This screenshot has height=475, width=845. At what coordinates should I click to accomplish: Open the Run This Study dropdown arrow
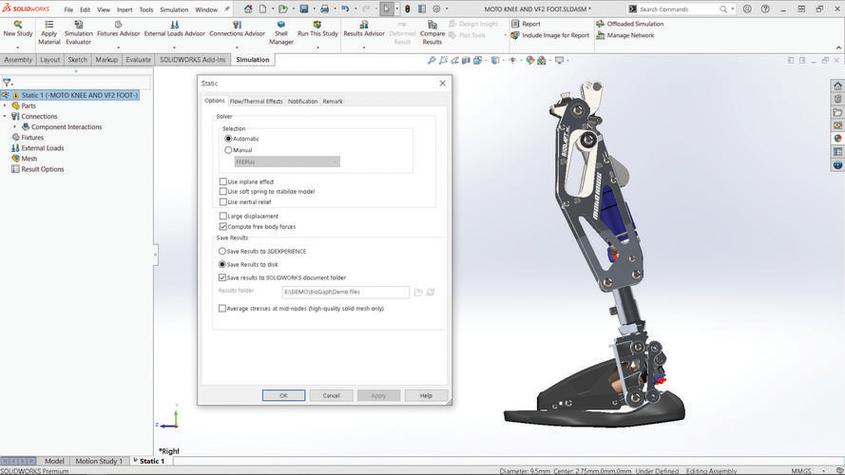317,47
